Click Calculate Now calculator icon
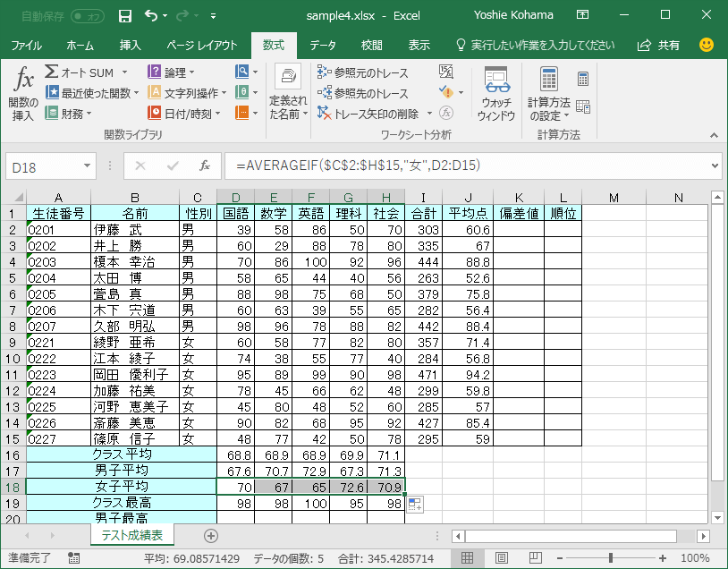 [x=583, y=79]
